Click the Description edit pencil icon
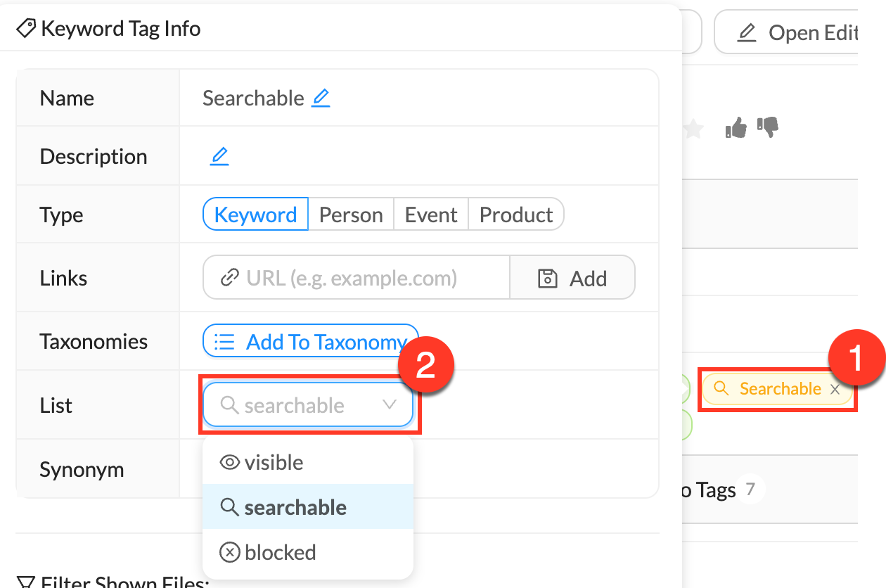The height and width of the screenshot is (588, 886). (x=219, y=156)
